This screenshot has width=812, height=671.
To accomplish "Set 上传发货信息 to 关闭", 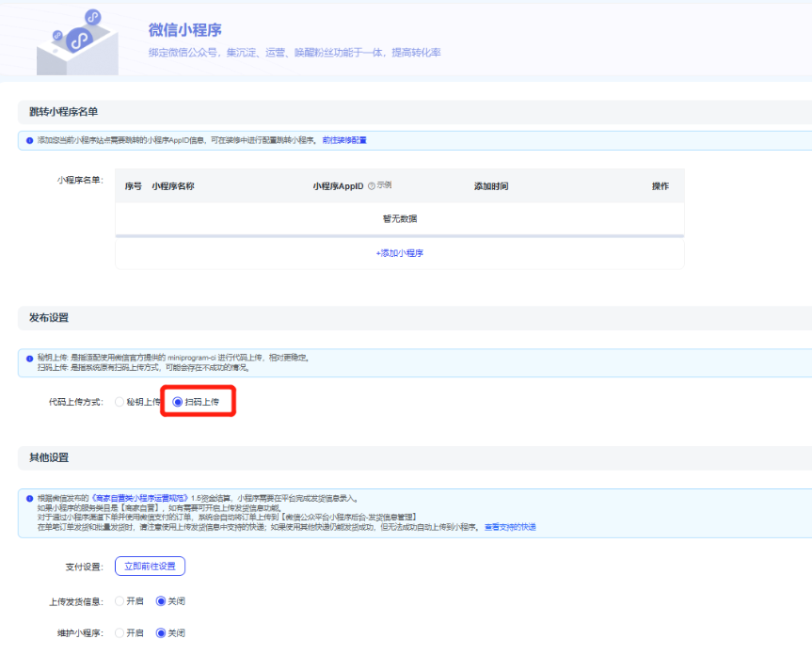I will coord(161,600).
